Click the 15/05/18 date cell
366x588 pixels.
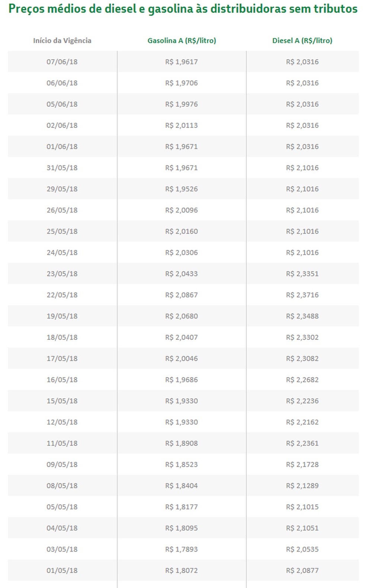(62, 401)
